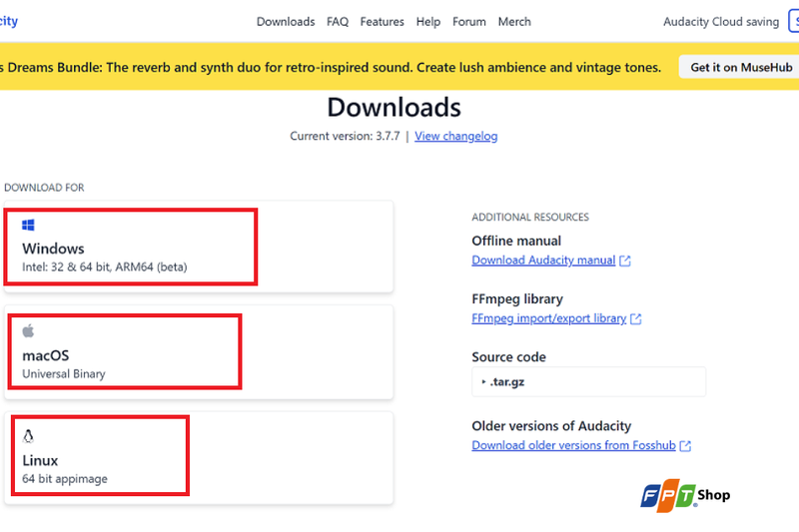This screenshot has height=532, width=799.
Task: Open Help in the top navigation
Action: [428, 22]
